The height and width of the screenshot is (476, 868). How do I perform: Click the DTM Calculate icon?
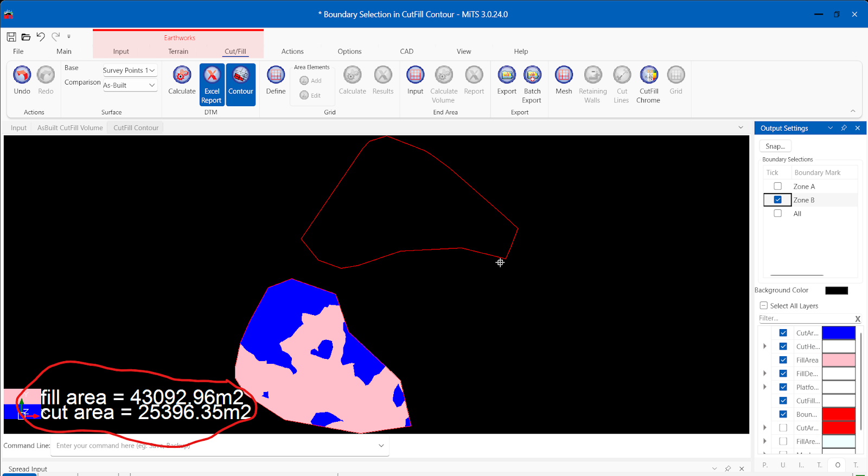point(182,75)
